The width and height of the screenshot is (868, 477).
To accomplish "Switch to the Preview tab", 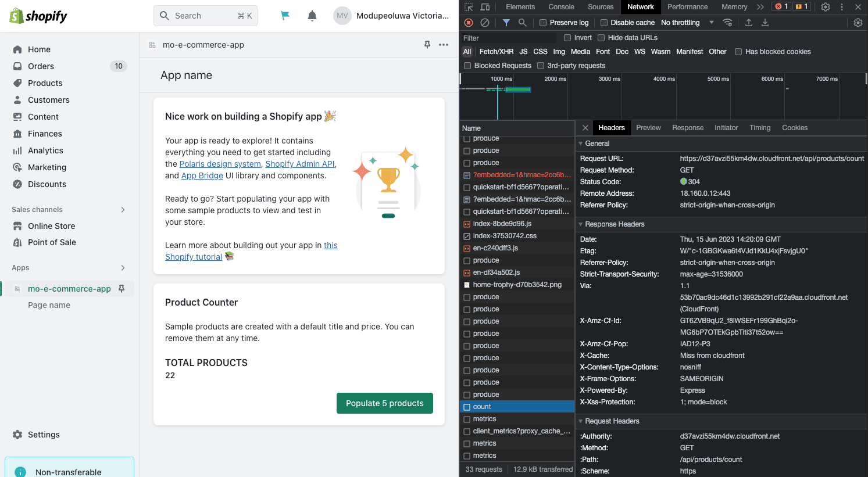I will 648,128.
